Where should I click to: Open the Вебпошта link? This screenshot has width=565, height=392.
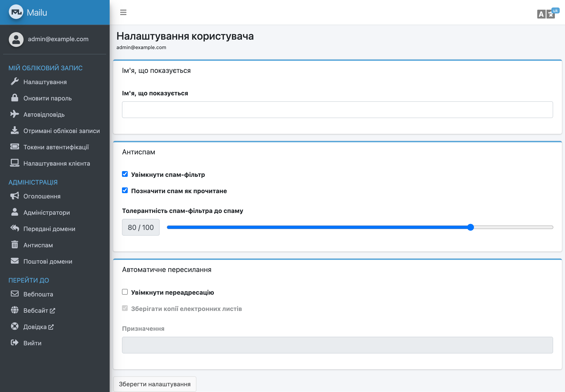pyautogui.click(x=55, y=294)
